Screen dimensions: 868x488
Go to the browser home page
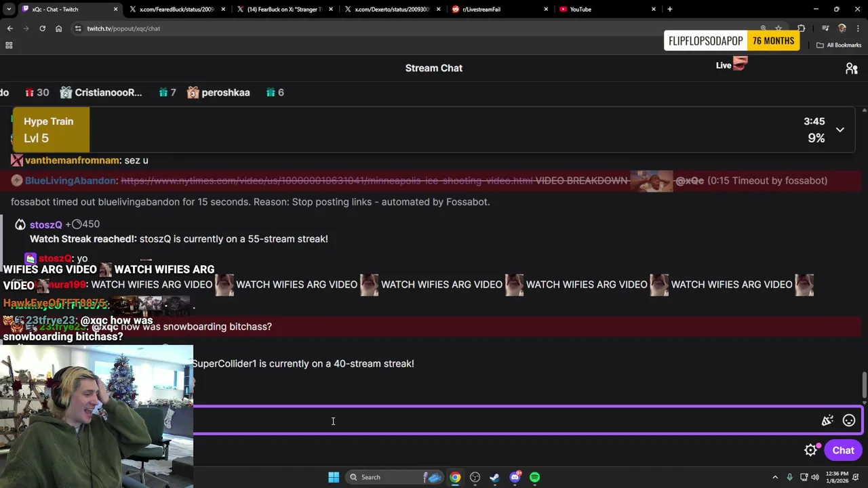click(58, 28)
